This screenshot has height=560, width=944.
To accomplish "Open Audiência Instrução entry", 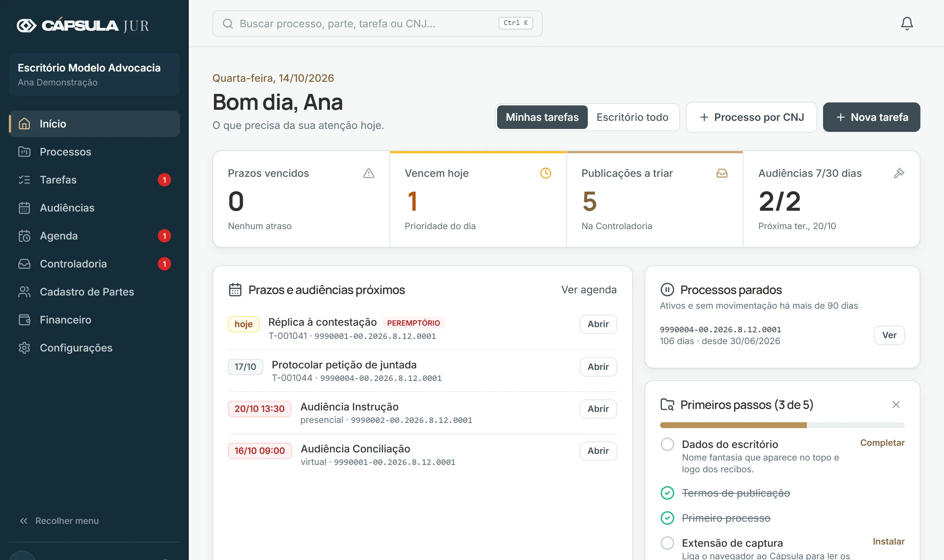I will click(598, 409).
